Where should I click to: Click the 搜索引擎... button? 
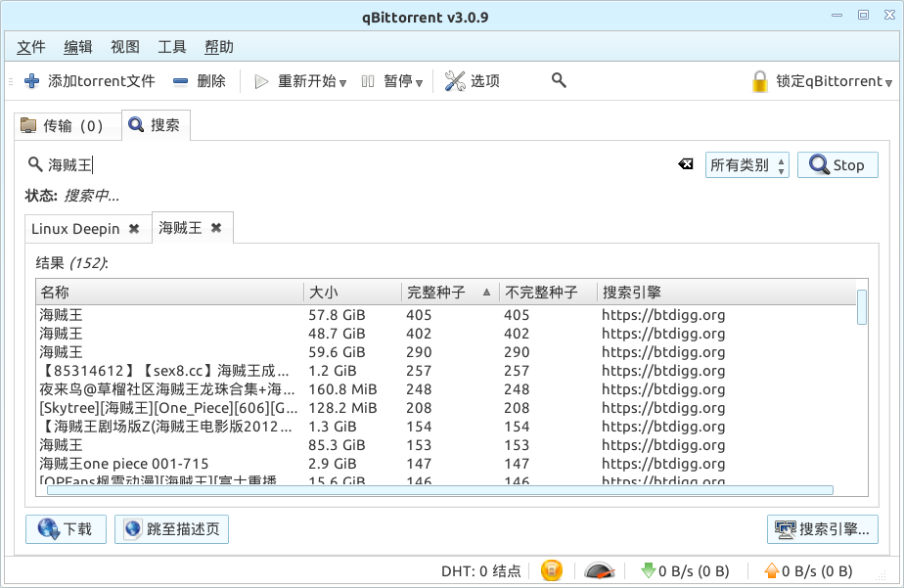coord(823,529)
